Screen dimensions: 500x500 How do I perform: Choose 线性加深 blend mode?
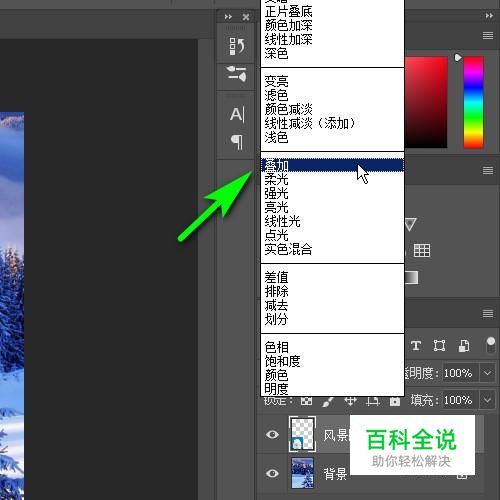pyautogui.click(x=332, y=39)
